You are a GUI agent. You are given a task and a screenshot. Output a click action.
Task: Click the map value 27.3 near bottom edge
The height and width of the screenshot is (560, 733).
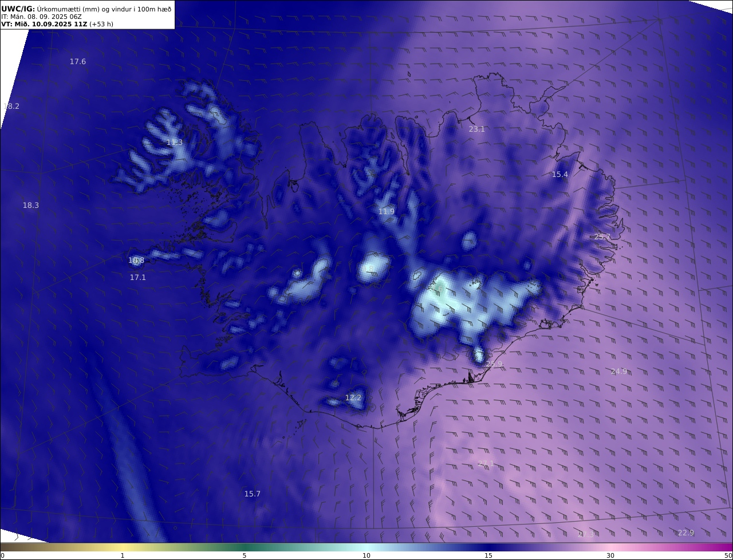(586, 534)
